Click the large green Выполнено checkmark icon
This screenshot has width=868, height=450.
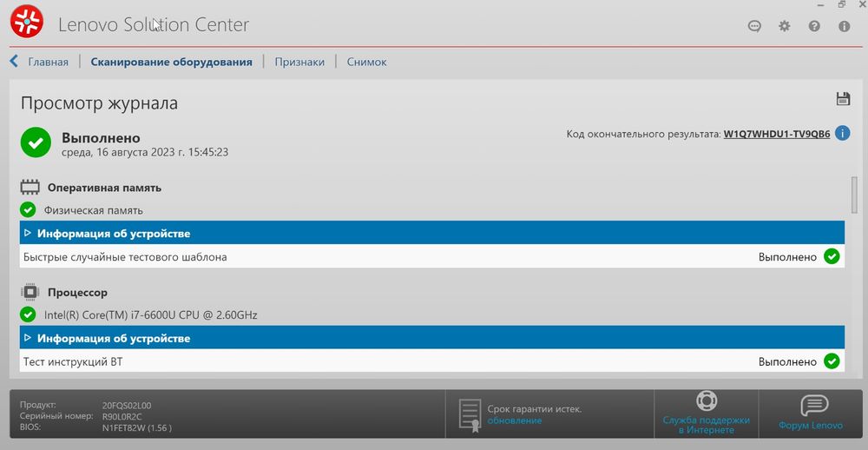(x=36, y=142)
